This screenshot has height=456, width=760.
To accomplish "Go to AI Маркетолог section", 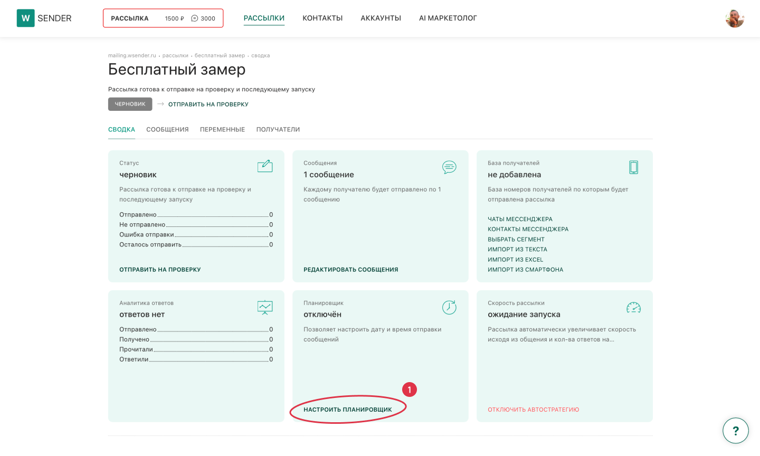I will point(448,18).
